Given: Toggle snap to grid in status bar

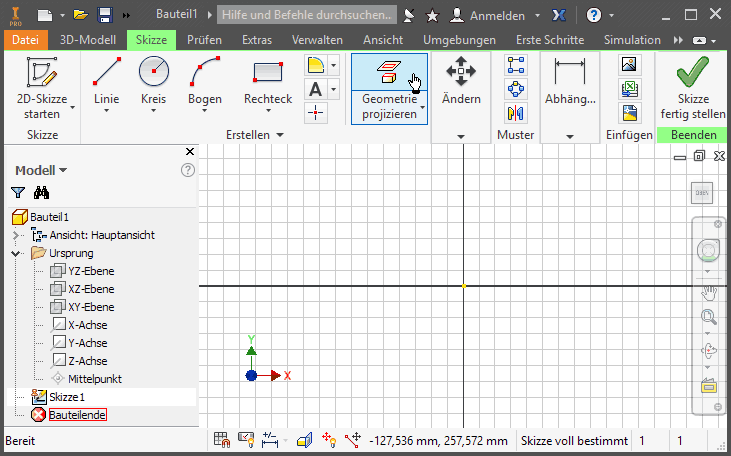Looking at the screenshot, I should tap(222, 440).
